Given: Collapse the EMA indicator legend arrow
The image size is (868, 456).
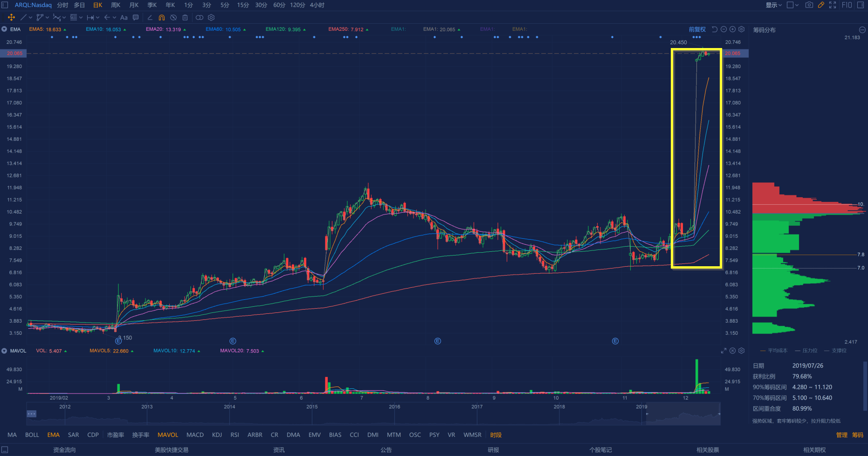Looking at the screenshot, I should (x=4, y=29).
